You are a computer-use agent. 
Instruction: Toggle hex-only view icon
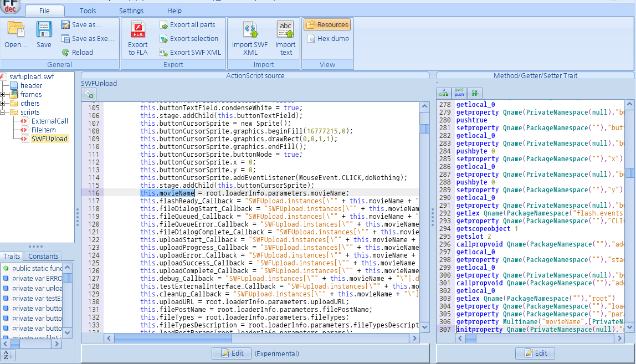[x=475, y=93]
